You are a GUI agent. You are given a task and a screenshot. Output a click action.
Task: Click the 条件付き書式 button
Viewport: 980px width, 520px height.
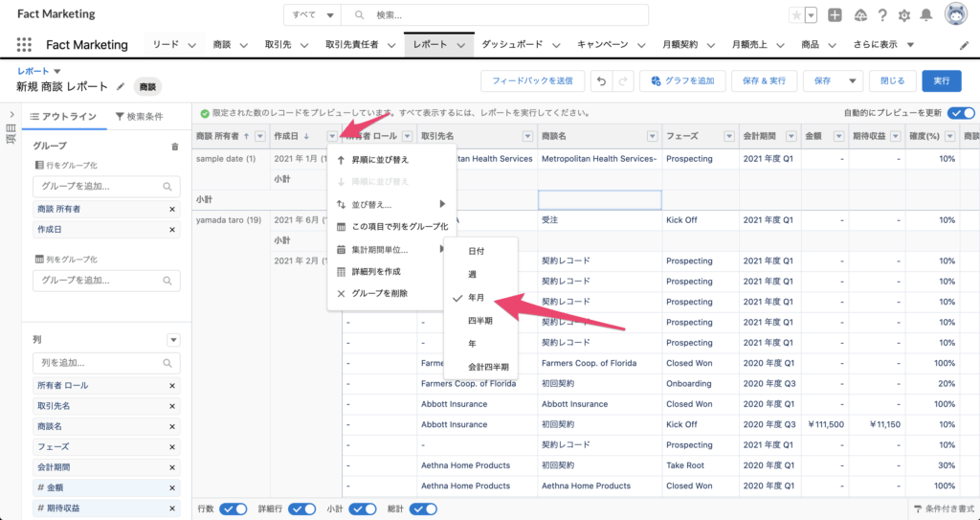click(x=944, y=509)
